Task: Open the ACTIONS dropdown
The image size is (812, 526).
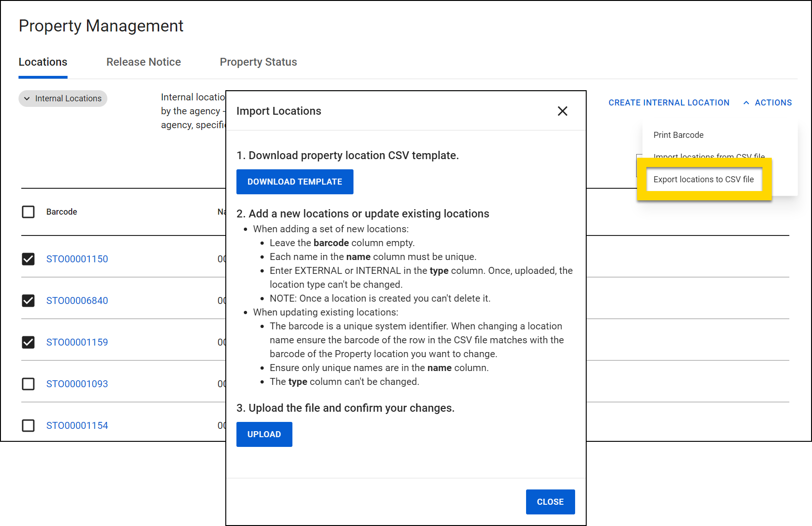Action: pos(772,102)
